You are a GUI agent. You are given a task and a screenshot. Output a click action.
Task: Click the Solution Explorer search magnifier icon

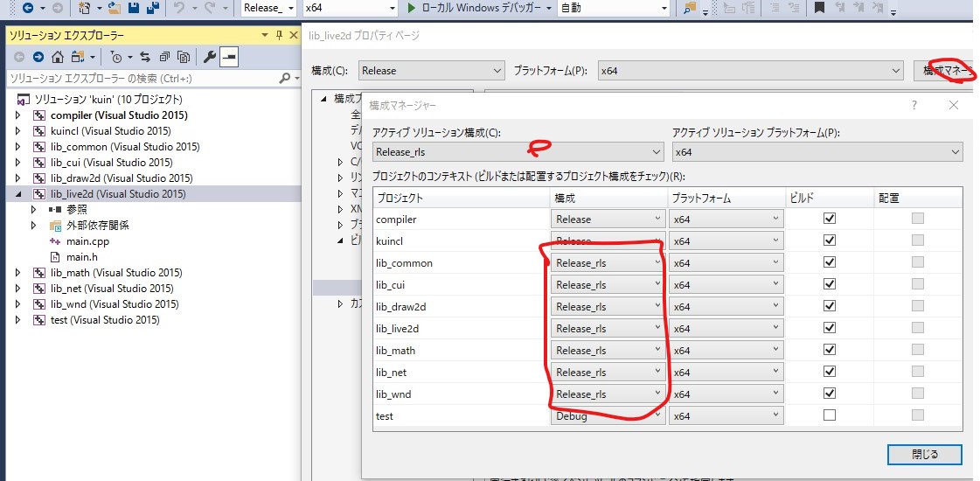(x=284, y=78)
